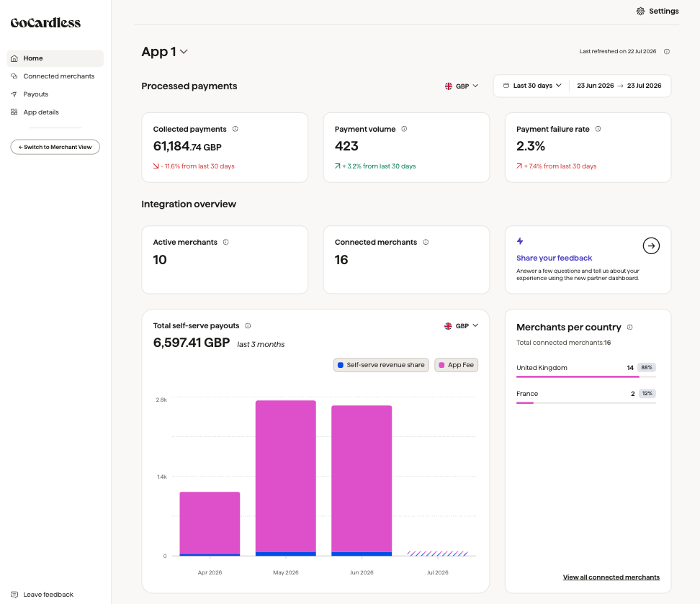Click the Last refreshed info icon
The image size is (700, 604).
point(667,51)
